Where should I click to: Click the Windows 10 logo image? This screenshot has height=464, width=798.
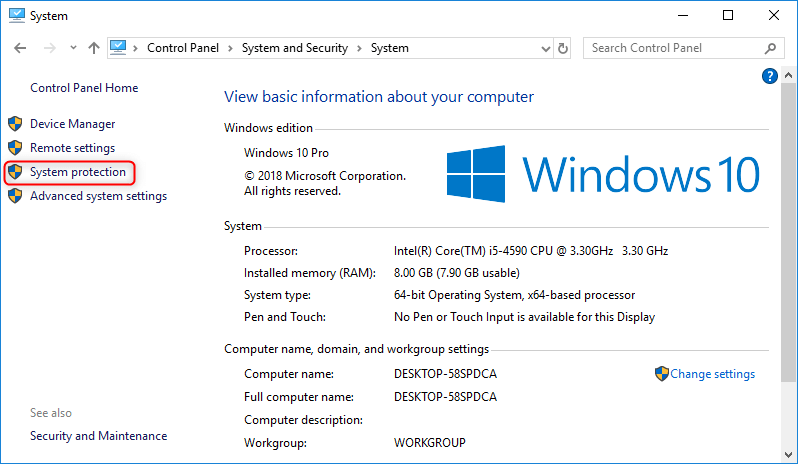(x=603, y=174)
